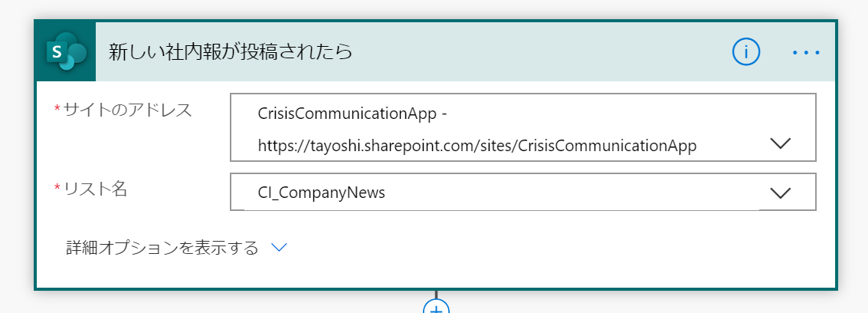Click red asterisk beside サイトのアドレス

pyautogui.click(x=57, y=109)
